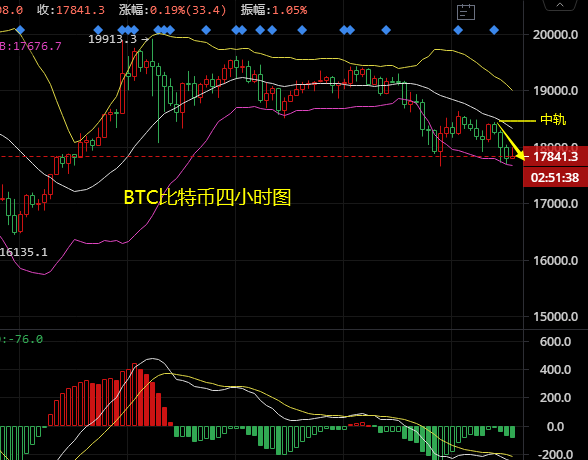The width and height of the screenshot is (588, 460).
Task: Click the 16000.0 price axis label
Action: (555, 260)
